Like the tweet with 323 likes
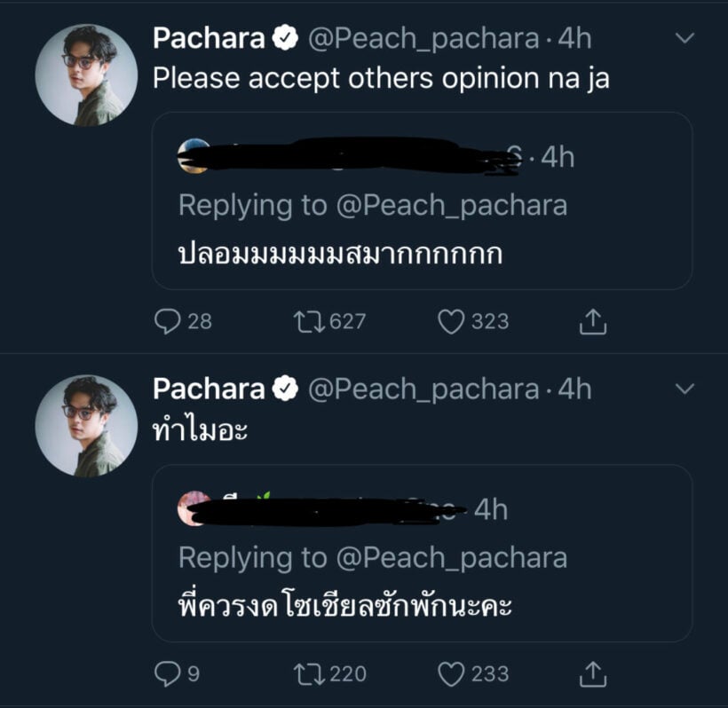Viewport: 728px width, 708px height. (451, 321)
